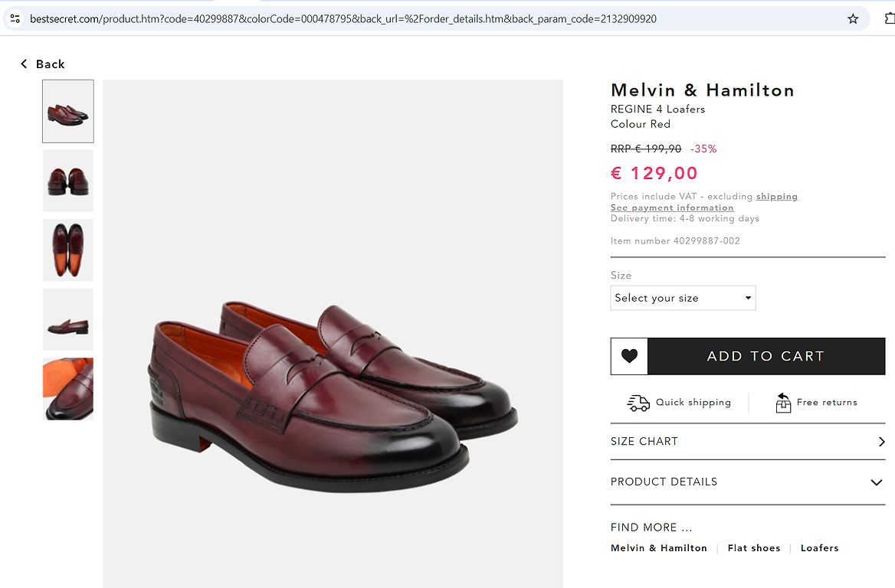The image size is (895, 588).
Task: Select the first side-view shoe thumbnail
Action: [68, 112]
